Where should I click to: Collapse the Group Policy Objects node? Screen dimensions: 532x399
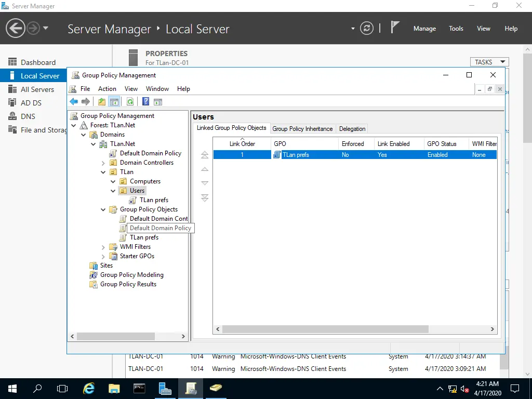(103, 209)
